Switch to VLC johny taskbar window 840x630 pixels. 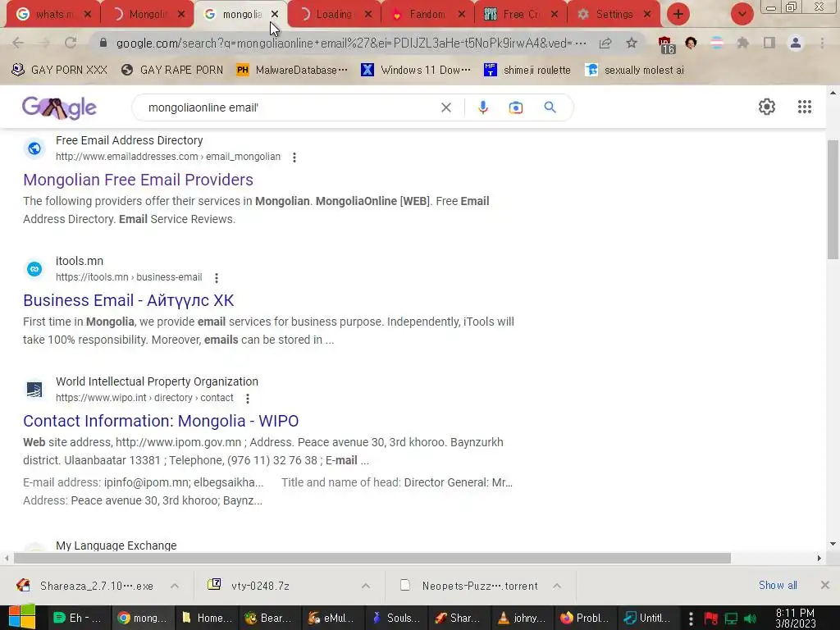[521, 619]
